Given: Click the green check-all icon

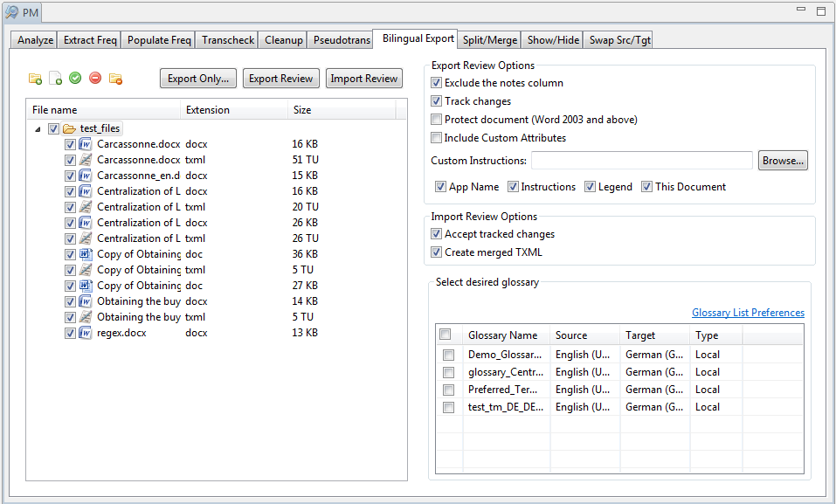Looking at the screenshot, I should point(75,78).
